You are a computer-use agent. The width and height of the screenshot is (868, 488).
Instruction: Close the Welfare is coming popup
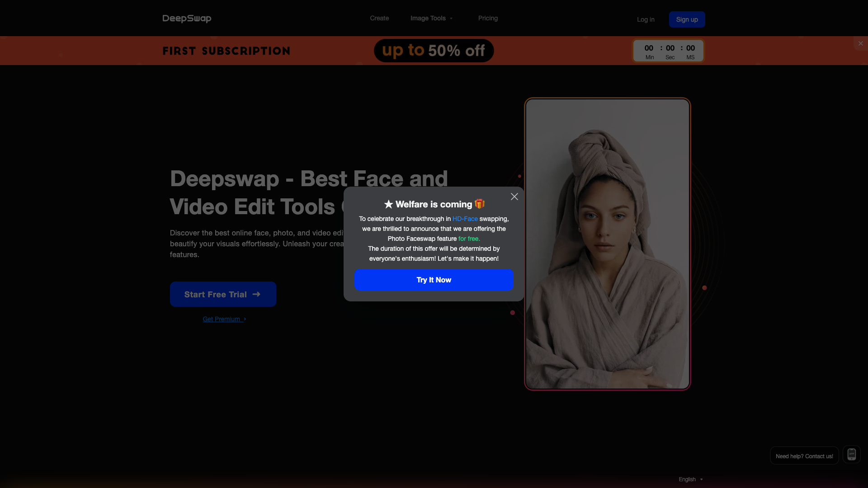514,197
